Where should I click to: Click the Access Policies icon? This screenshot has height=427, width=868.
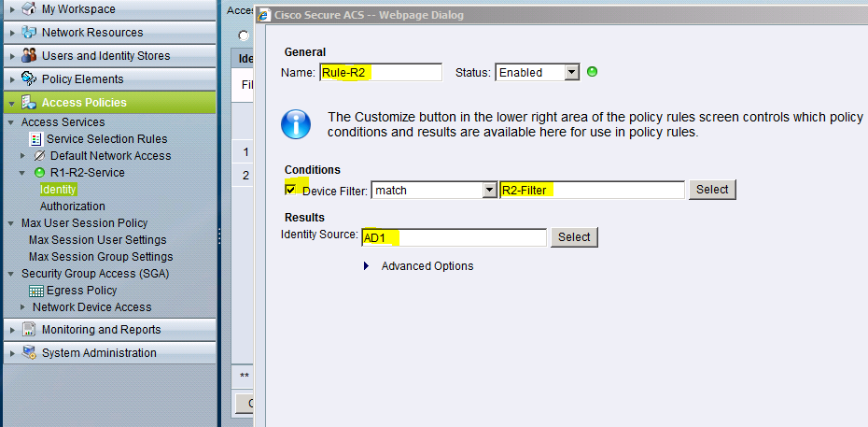click(x=29, y=103)
